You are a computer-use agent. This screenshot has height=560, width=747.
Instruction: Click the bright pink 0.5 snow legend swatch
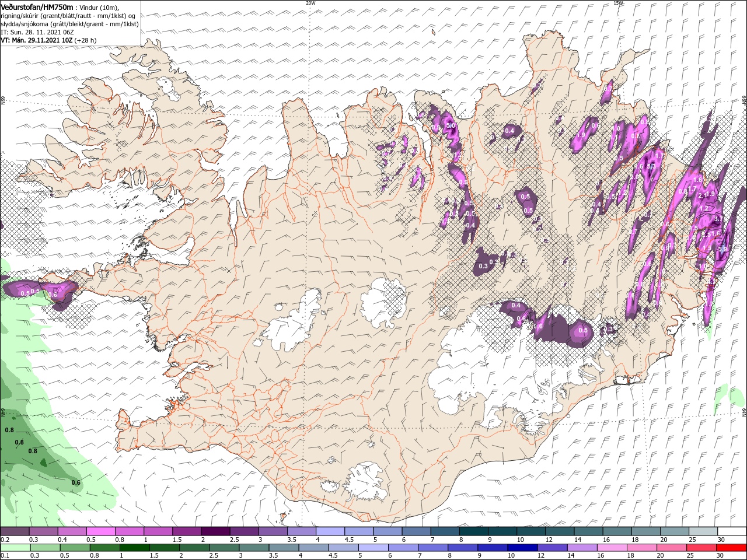coord(101,531)
